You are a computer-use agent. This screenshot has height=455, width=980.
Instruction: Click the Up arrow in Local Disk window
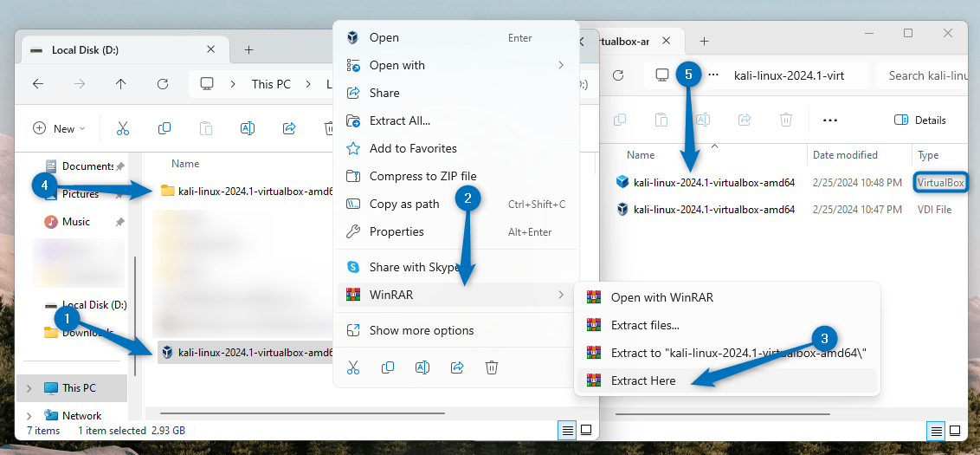click(x=121, y=84)
